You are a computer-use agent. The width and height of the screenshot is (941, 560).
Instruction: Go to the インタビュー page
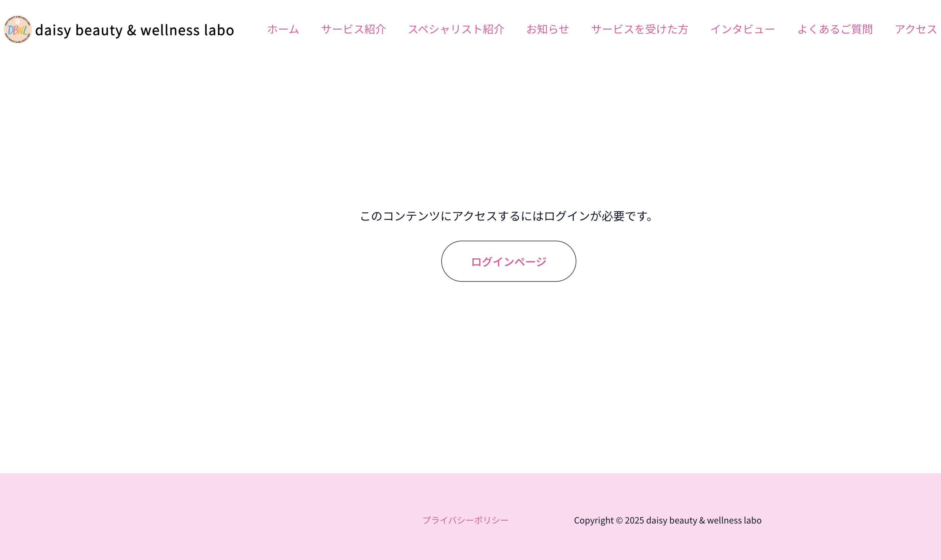[x=743, y=29]
